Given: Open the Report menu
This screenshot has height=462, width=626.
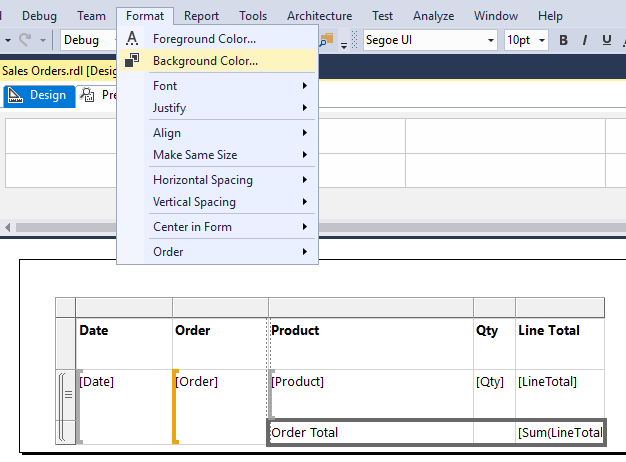Looking at the screenshot, I should point(201,16).
